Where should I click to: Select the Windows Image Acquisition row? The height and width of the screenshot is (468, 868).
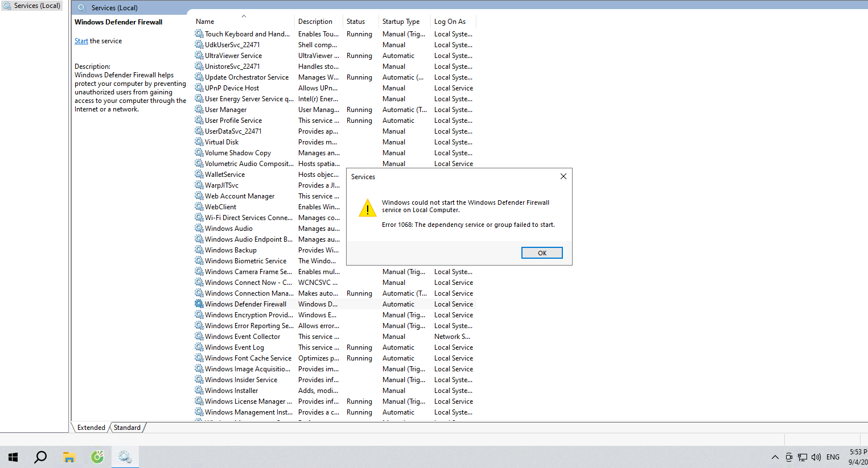335,369
